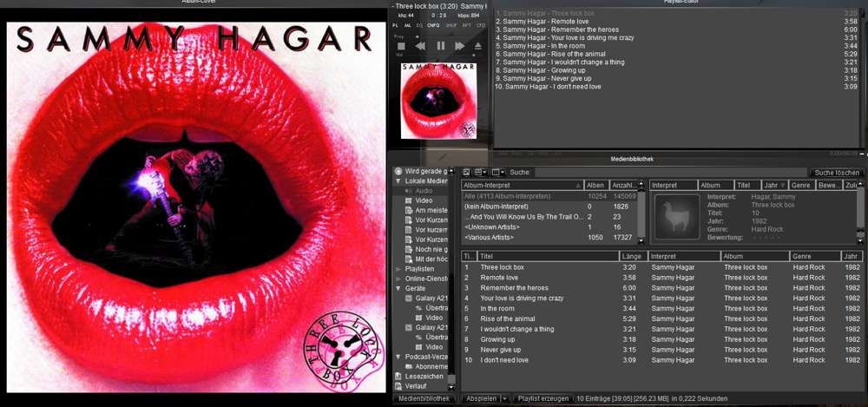Open Verlauf history in sidebar
This screenshot has height=407, width=868.
point(414,386)
